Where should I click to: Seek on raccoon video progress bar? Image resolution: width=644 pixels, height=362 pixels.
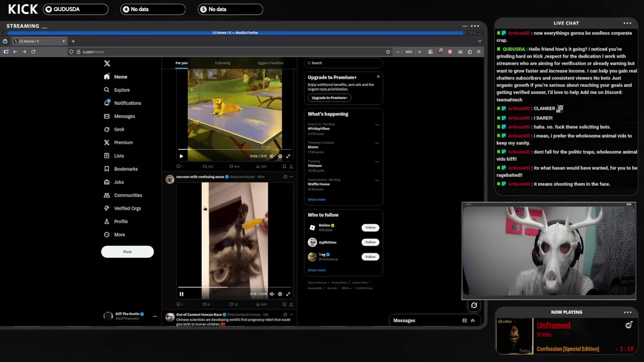[x=234, y=288]
